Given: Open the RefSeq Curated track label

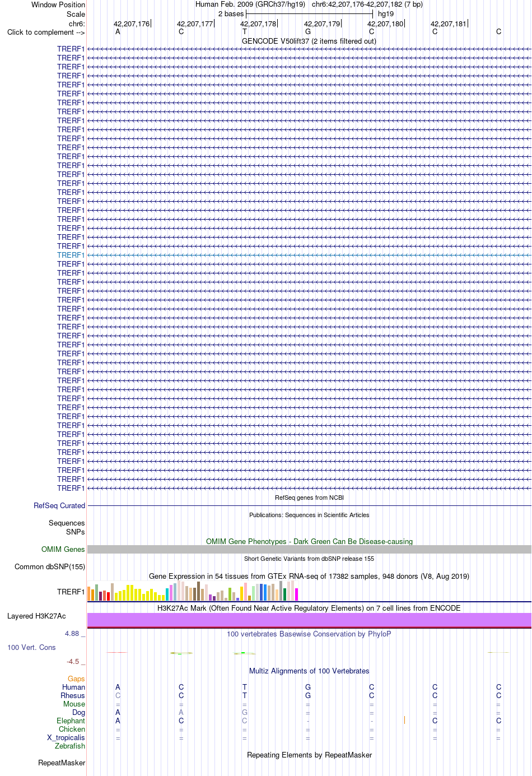Looking at the screenshot, I should pos(59,505).
